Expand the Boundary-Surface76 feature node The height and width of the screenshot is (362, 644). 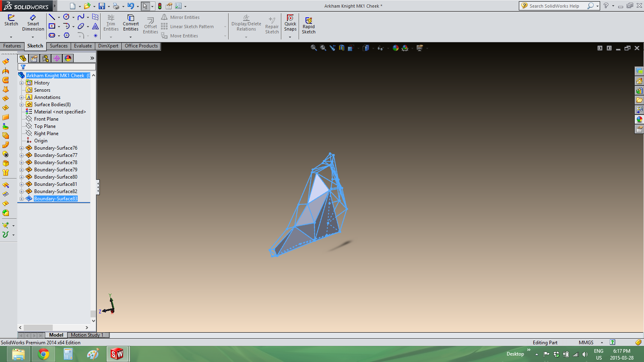tap(22, 148)
